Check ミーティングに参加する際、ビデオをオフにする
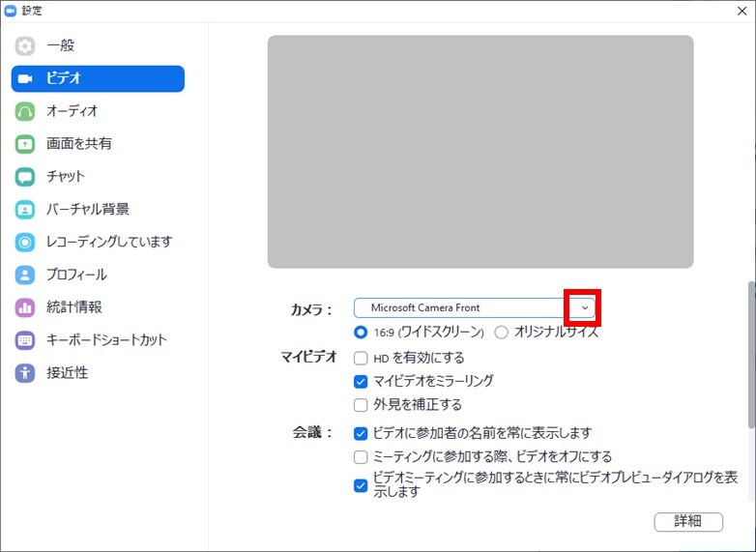 (x=361, y=457)
